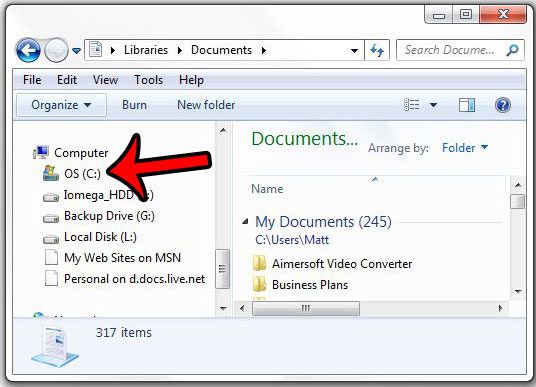
Task: Open the Aimersoft Video Converter folder
Action: click(x=342, y=264)
